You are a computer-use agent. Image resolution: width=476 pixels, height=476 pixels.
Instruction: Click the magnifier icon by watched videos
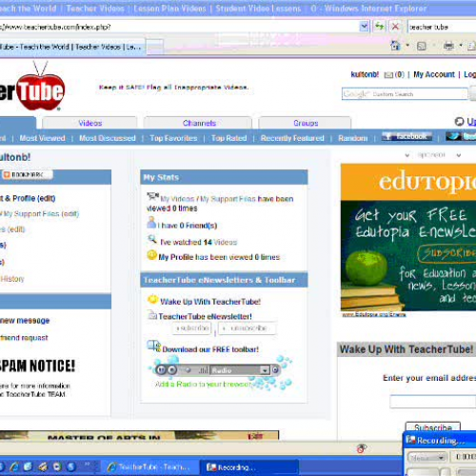[152, 239]
